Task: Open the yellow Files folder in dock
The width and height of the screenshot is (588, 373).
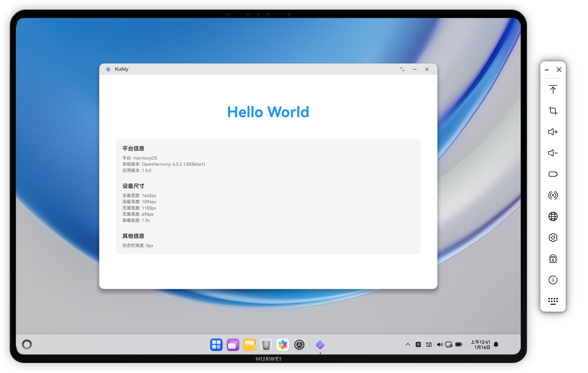Action: coord(249,345)
